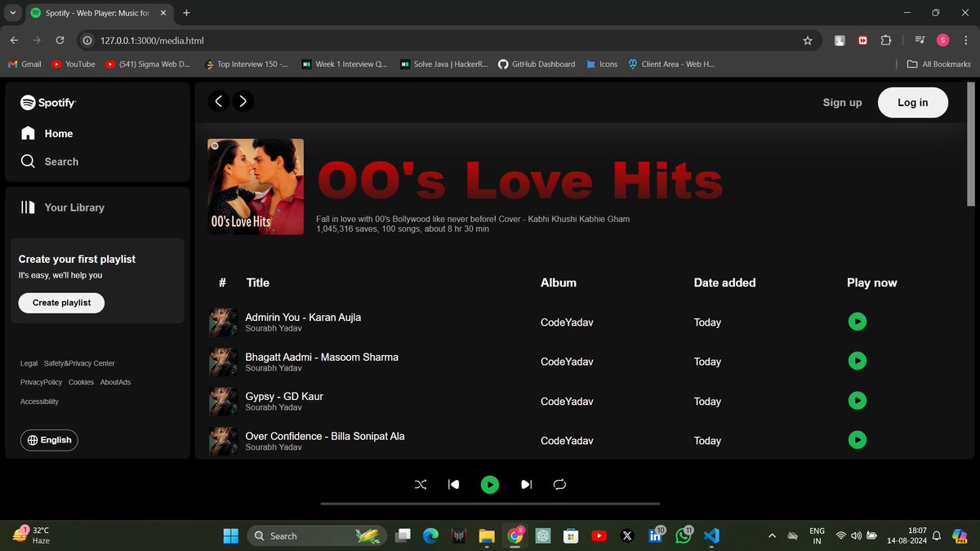Image resolution: width=980 pixels, height=551 pixels.
Task: Open the Accessibility link
Action: point(39,402)
